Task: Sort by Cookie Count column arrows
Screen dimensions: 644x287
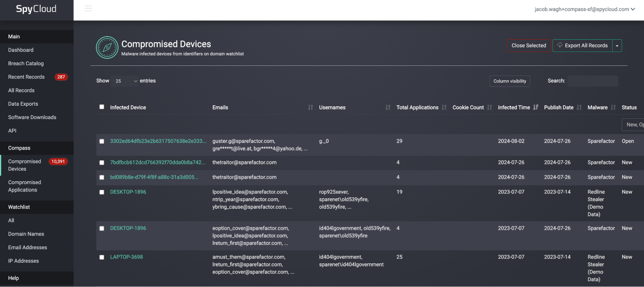Action: pos(490,107)
